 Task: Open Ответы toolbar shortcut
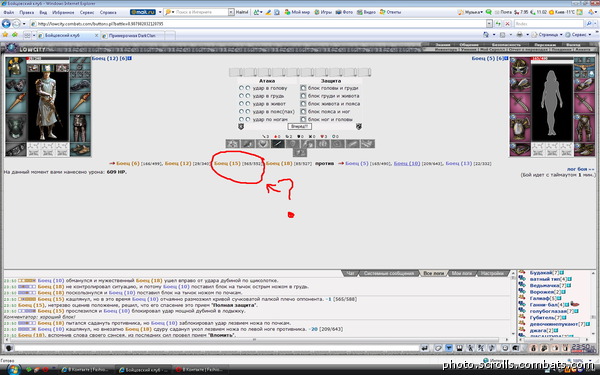[x=390, y=12]
